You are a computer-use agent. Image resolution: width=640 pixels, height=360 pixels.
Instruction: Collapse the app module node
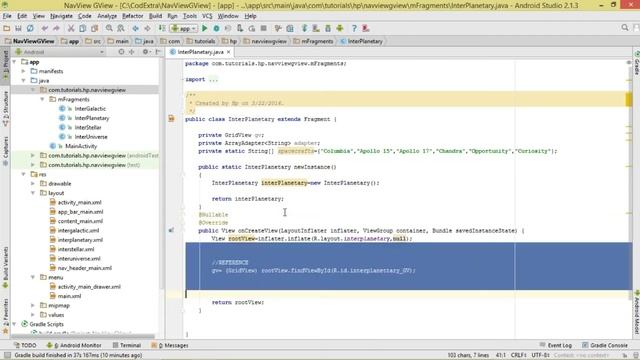click(14, 62)
